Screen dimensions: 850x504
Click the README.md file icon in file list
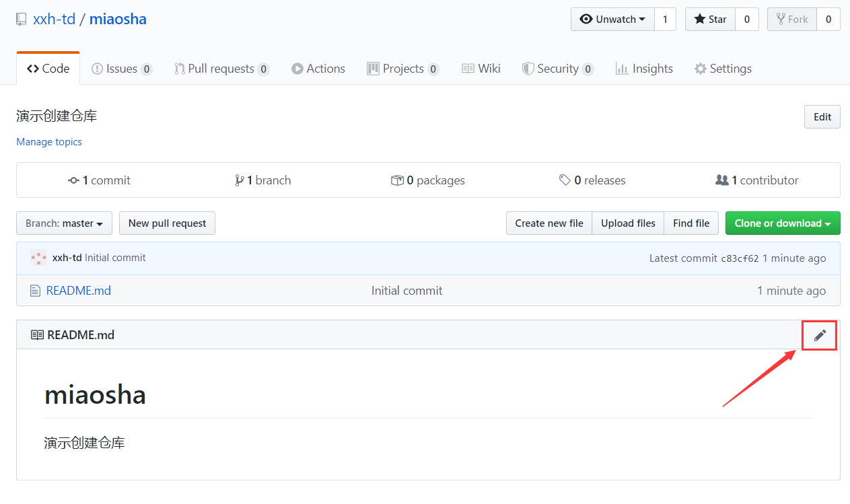pyautogui.click(x=35, y=291)
